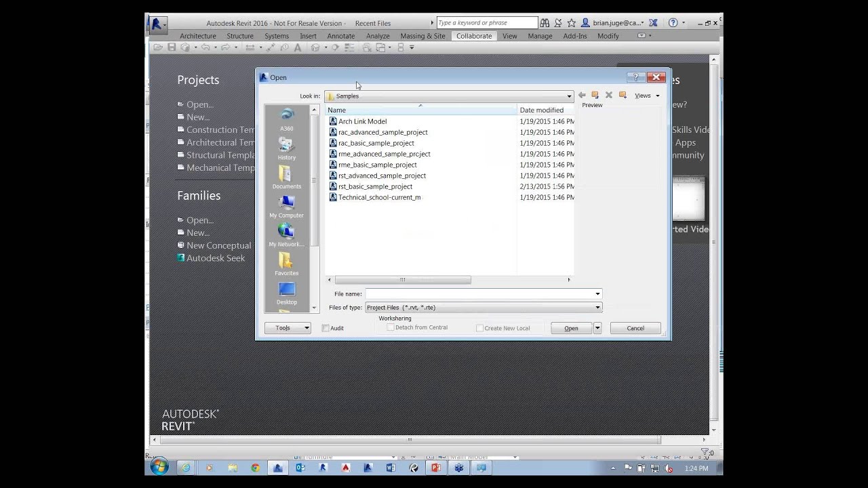868x488 pixels.
Task: Click New... under the Families heading
Action: 198,232
